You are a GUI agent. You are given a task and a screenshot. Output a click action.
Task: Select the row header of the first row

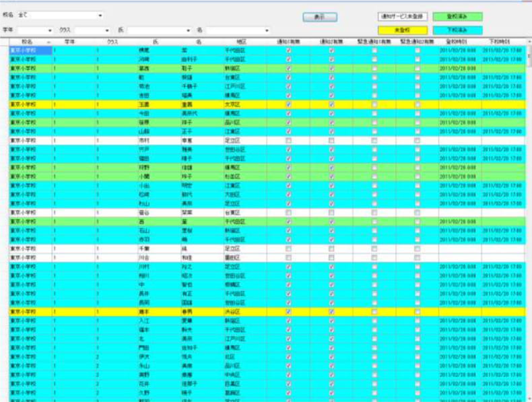click(4, 50)
